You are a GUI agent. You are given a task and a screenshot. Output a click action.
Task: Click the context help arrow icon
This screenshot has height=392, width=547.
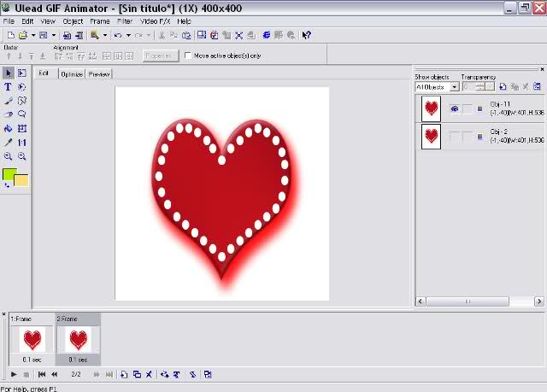point(306,35)
